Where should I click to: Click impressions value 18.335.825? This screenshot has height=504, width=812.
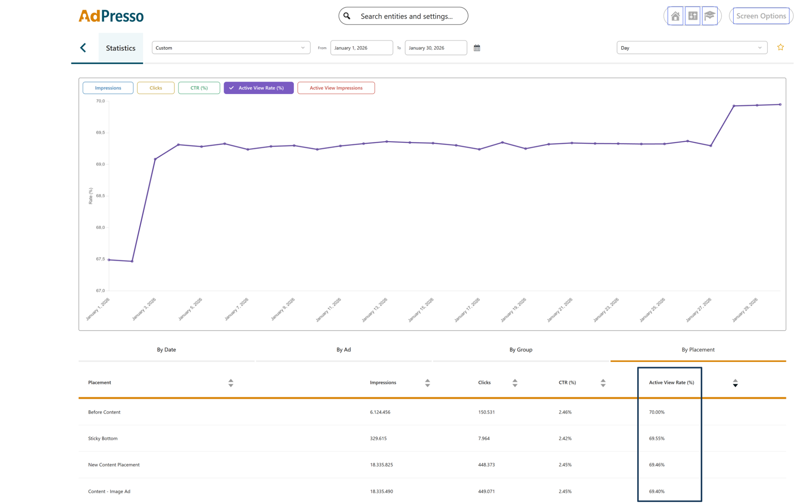381,465
